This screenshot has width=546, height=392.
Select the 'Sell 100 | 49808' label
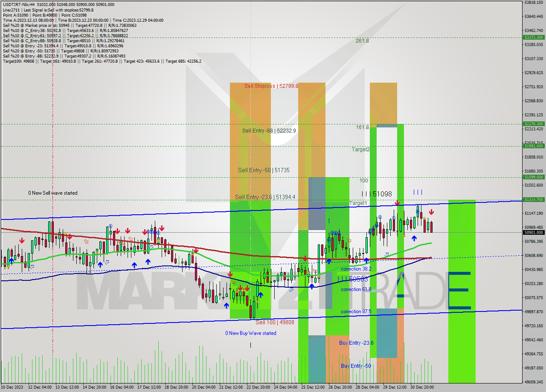(275, 323)
